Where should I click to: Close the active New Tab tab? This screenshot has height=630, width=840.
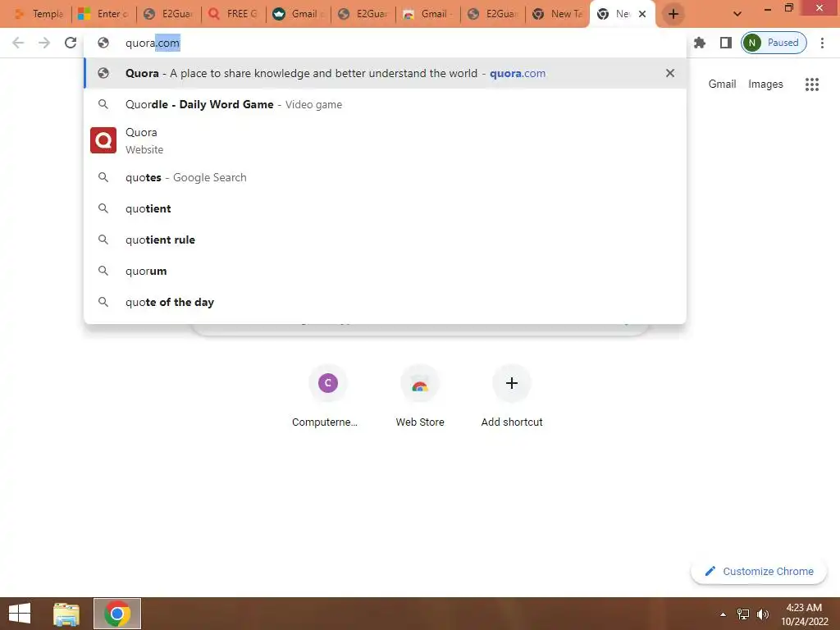pos(642,14)
